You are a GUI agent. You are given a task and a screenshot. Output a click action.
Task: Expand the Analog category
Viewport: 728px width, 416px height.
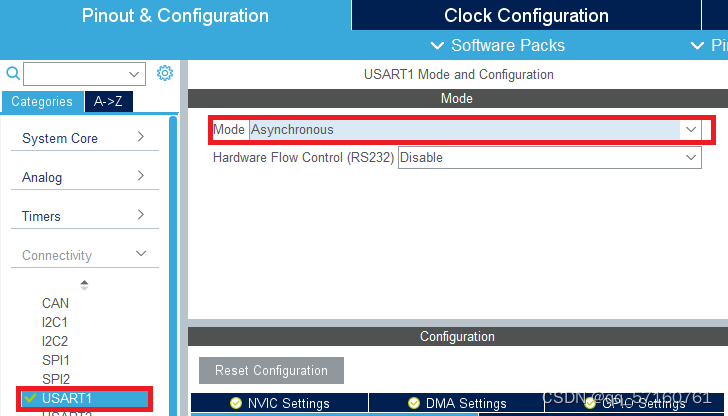(x=84, y=177)
